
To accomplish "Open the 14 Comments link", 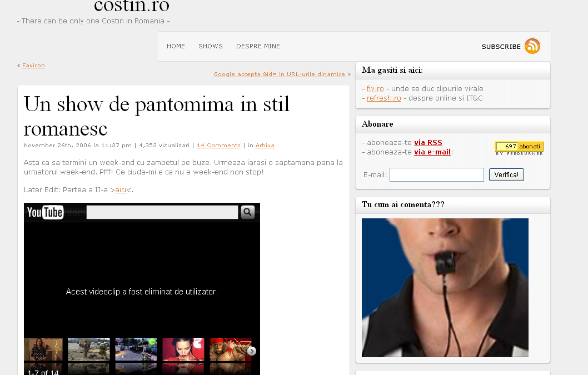I will point(218,146).
